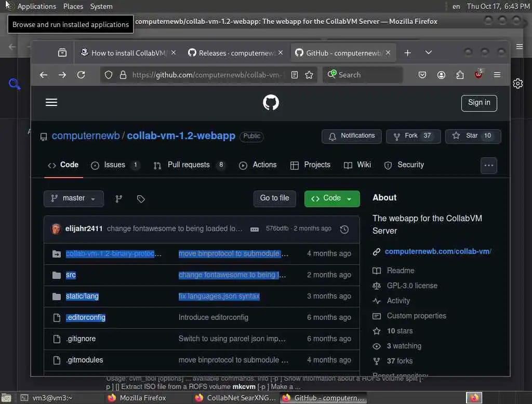Viewport: 532px width, 404px height.
Task: Open the static/lang folder
Action: [x=82, y=296]
